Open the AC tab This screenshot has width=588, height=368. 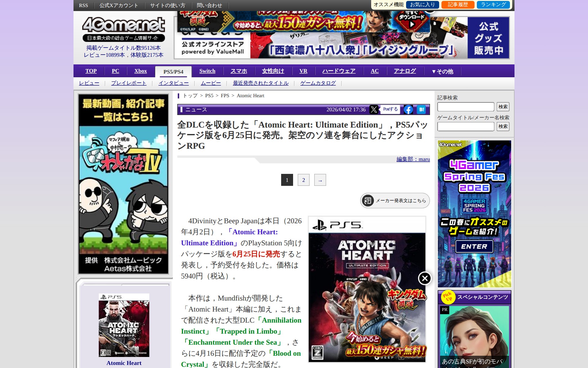tap(375, 71)
